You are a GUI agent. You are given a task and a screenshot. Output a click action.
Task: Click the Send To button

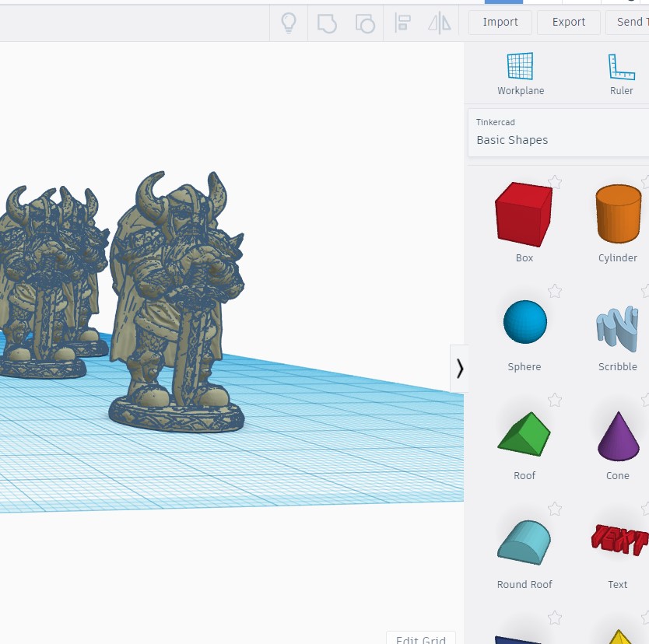pyautogui.click(x=629, y=22)
